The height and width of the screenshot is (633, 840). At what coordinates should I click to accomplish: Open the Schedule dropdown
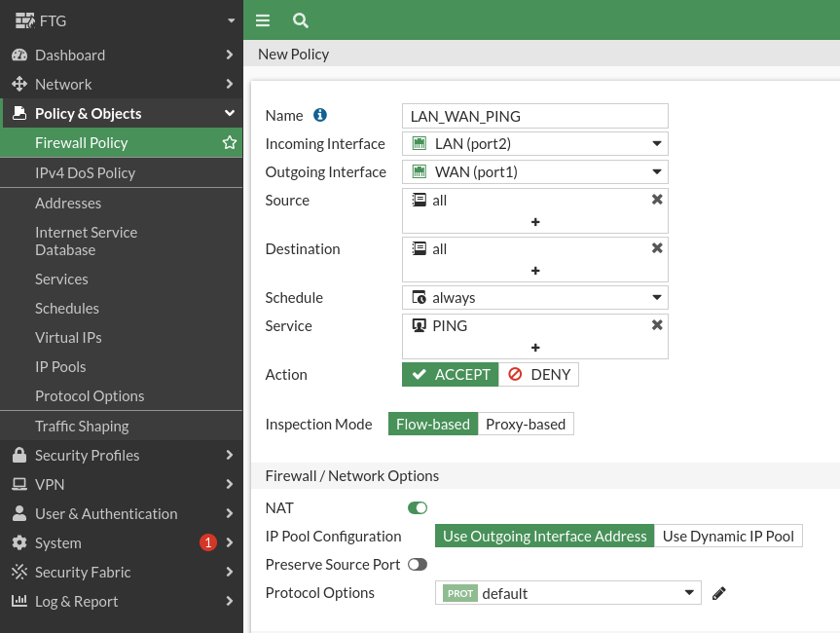[x=535, y=297]
